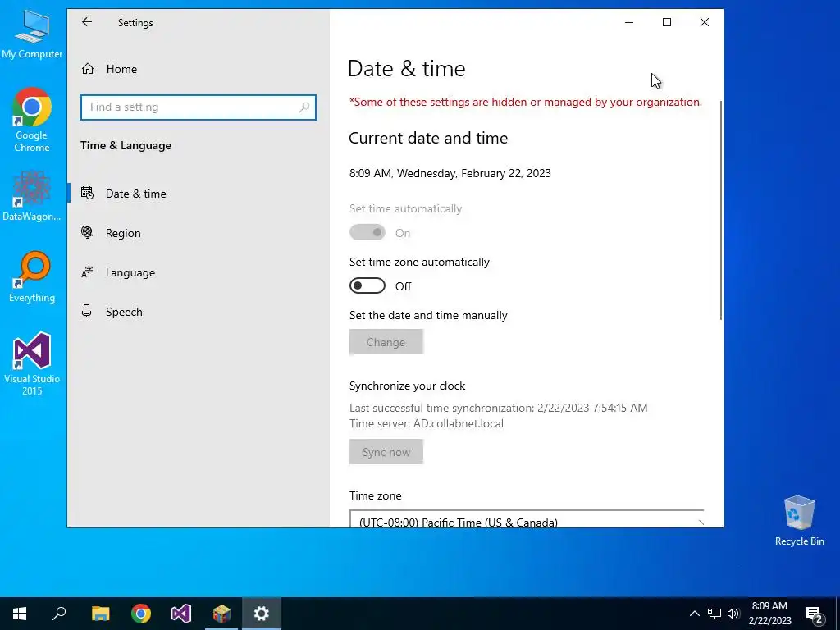Click the search magnifier in Find a setting
840x630 pixels.
304,107
